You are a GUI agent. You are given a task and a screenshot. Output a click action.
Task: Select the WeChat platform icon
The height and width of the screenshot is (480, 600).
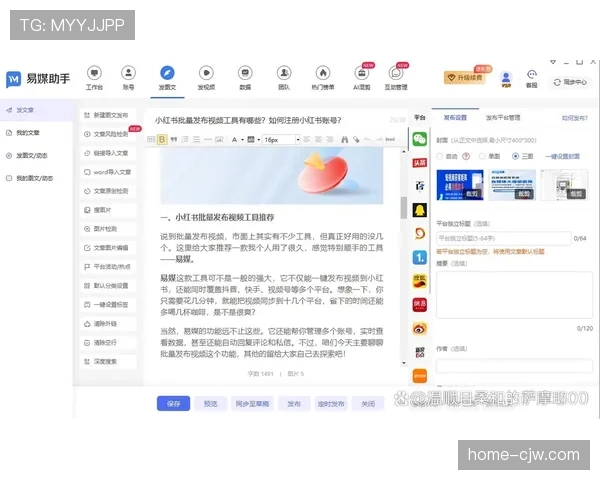(420, 139)
